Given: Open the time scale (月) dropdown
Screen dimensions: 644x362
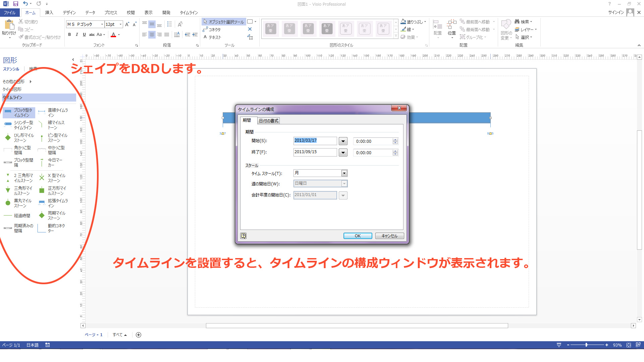Looking at the screenshot, I should 344,173.
